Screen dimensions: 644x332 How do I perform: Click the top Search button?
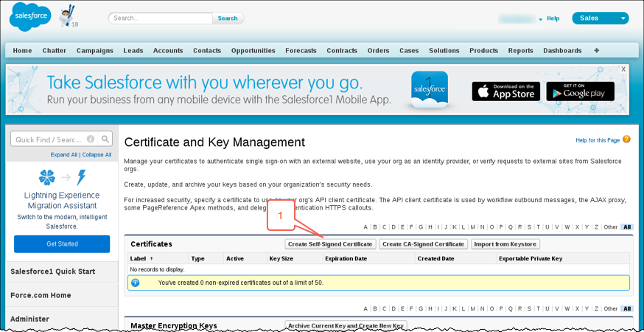point(228,18)
